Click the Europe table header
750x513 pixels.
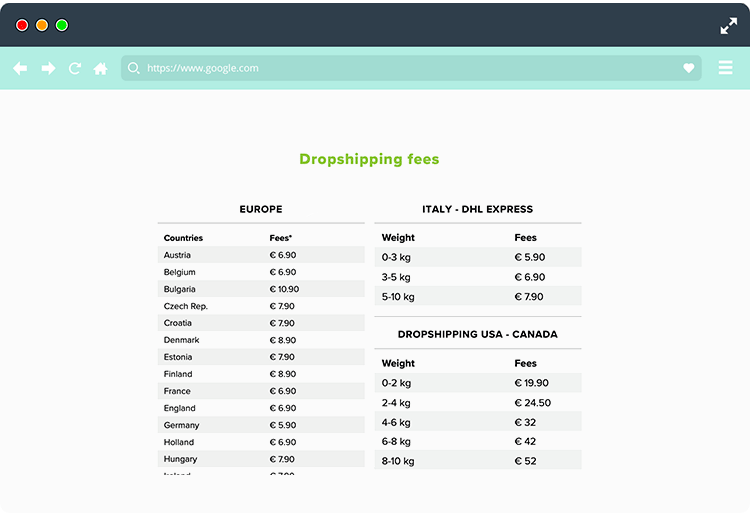click(261, 209)
